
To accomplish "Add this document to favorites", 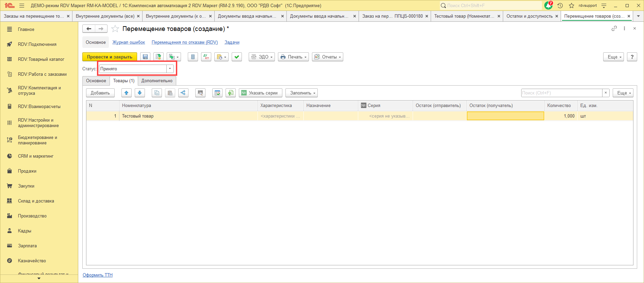I will tap(115, 29).
